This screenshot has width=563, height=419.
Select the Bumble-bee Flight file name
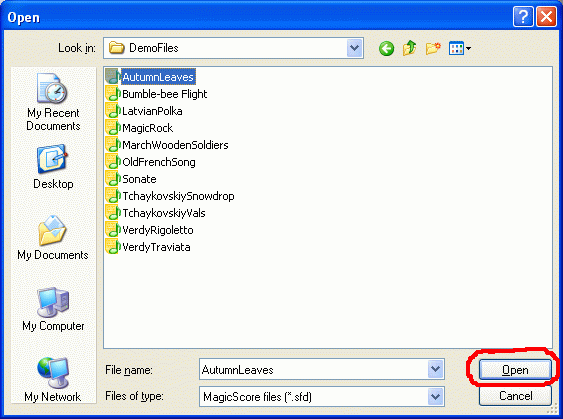coord(165,94)
